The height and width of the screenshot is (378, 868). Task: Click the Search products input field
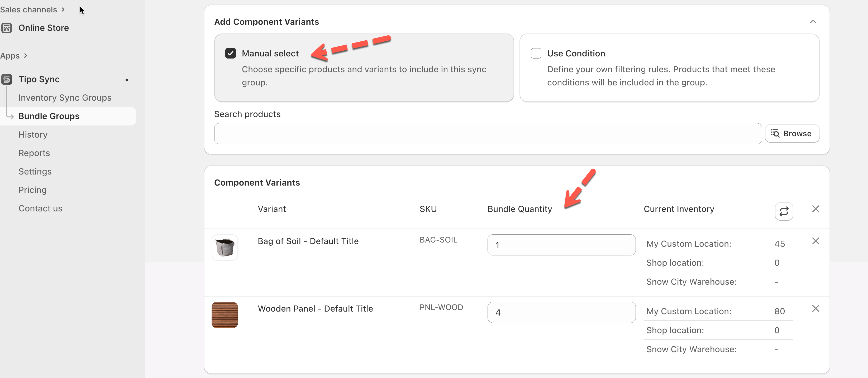[488, 134]
